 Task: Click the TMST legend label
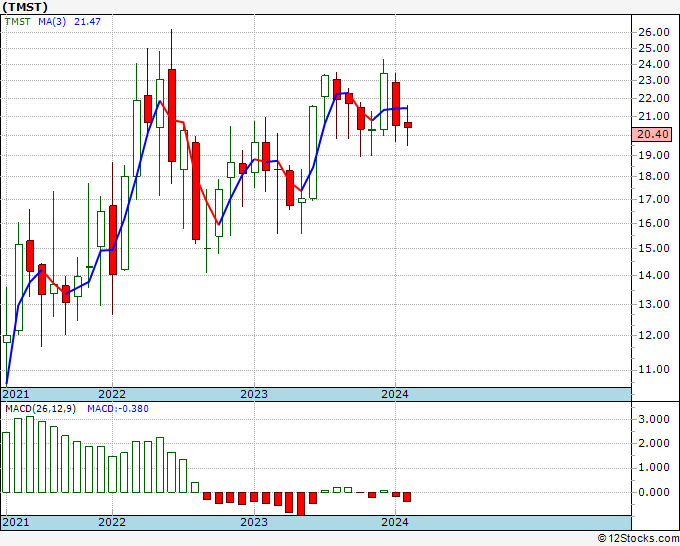click(x=18, y=22)
